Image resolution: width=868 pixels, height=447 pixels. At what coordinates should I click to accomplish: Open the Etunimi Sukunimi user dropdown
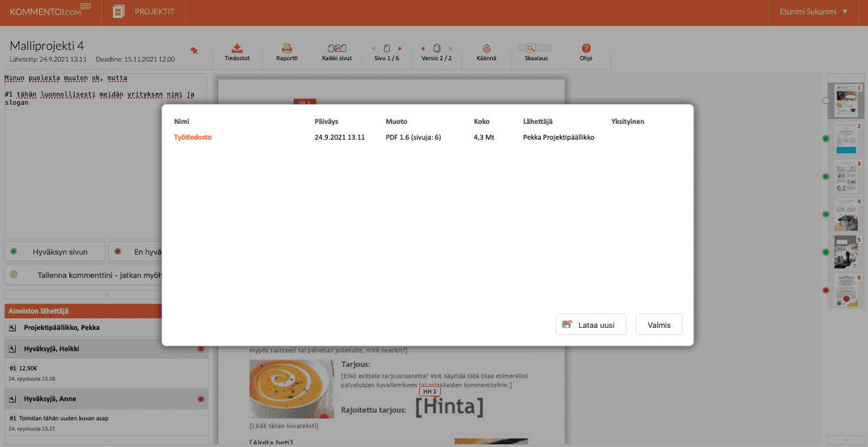pos(813,12)
